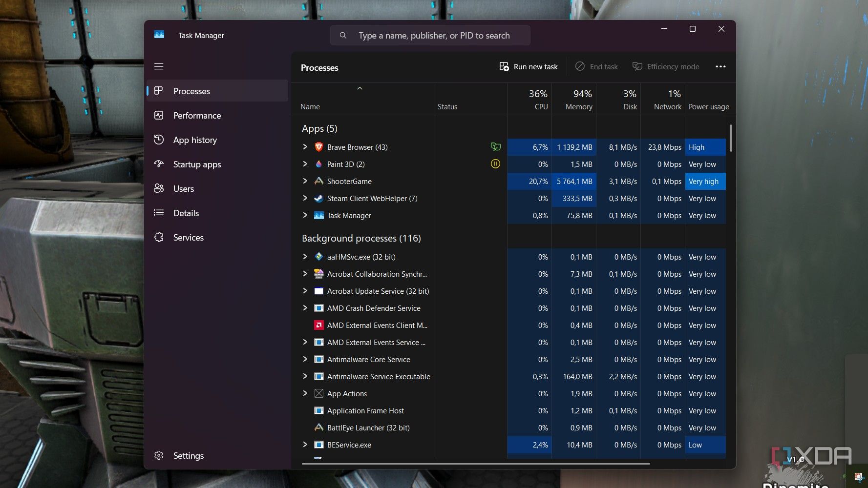Click the ShooterGame app icon
868x488 pixels.
319,181
